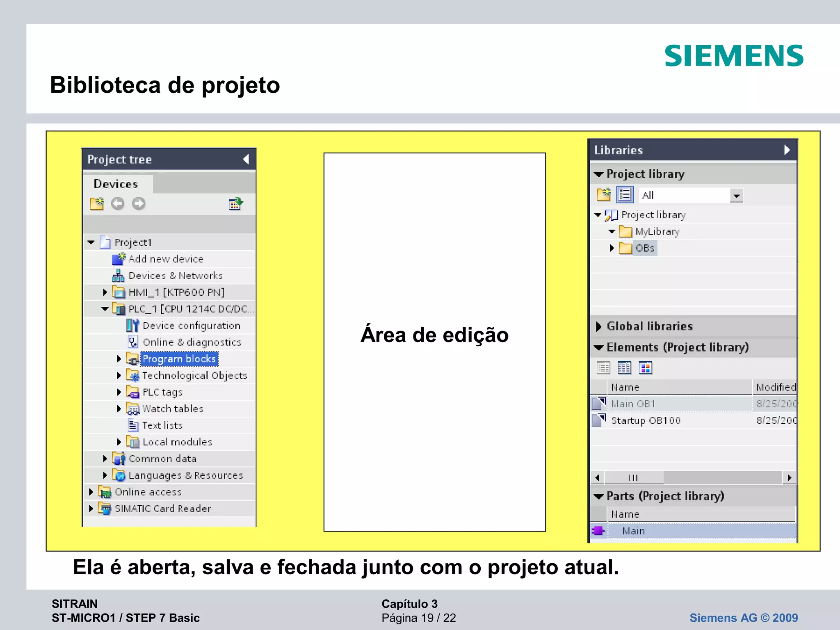Expand SIMATIC Card Reader
The width and height of the screenshot is (840, 630).
coord(91,509)
